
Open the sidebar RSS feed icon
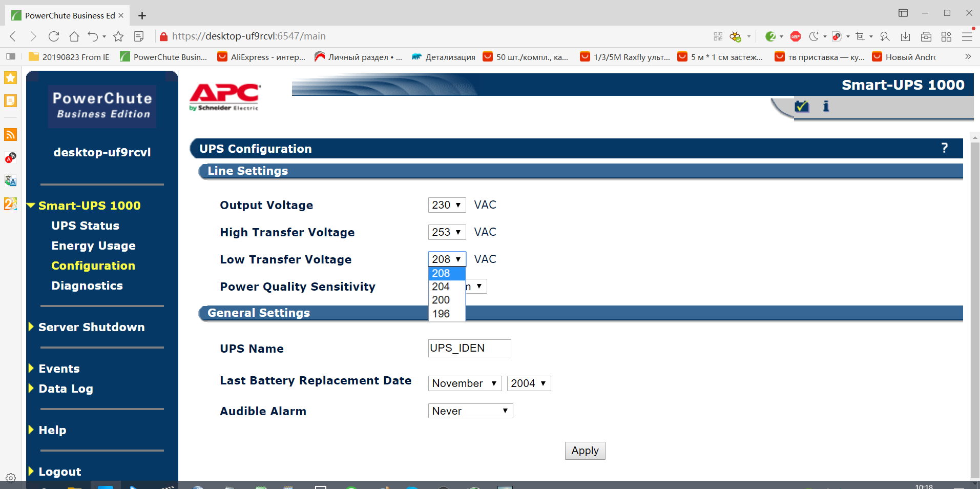pyautogui.click(x=11, y=135)
